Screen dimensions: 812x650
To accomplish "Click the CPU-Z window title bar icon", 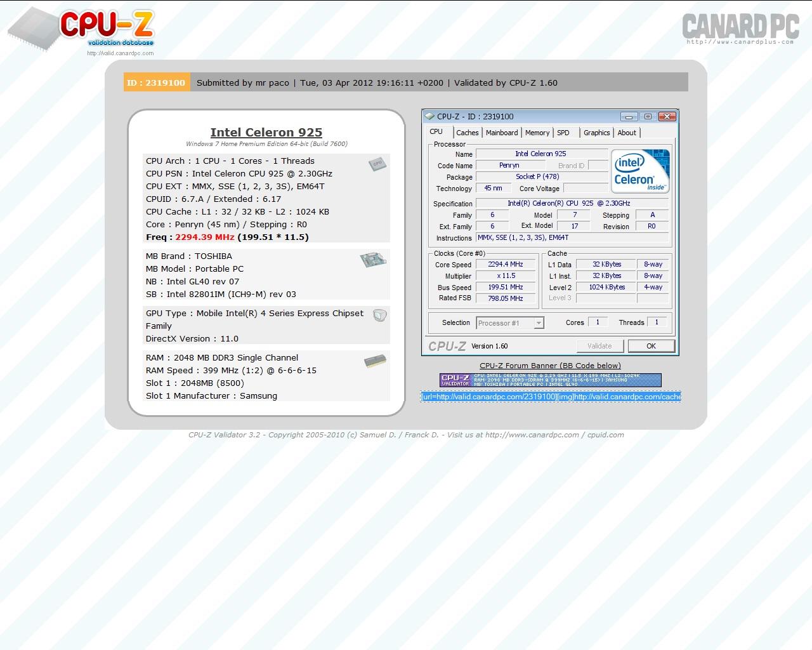I will 429,116.
